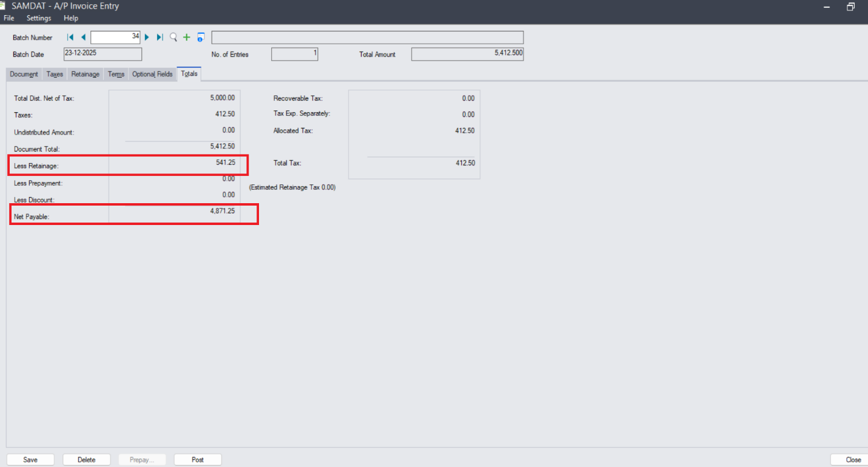This screenshot has height=467, width=868.
Task: Jump to the last batch
Action: [x=160, y=38]
